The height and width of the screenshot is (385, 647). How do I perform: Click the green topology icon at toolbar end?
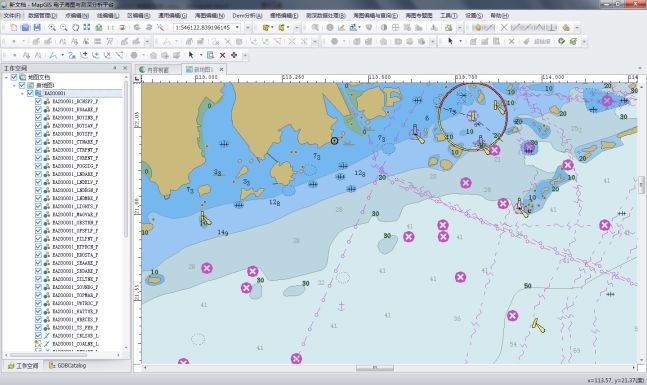[573, 41]
